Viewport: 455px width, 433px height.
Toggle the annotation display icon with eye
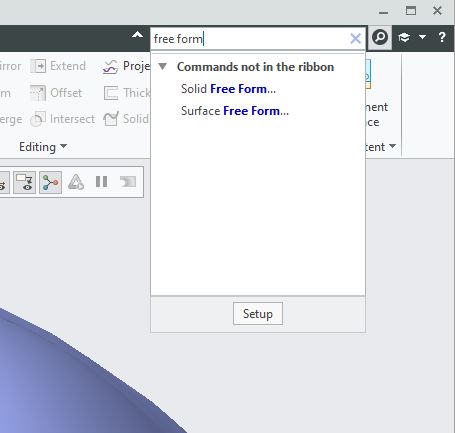pyautogui.click(x=25, y=182)
